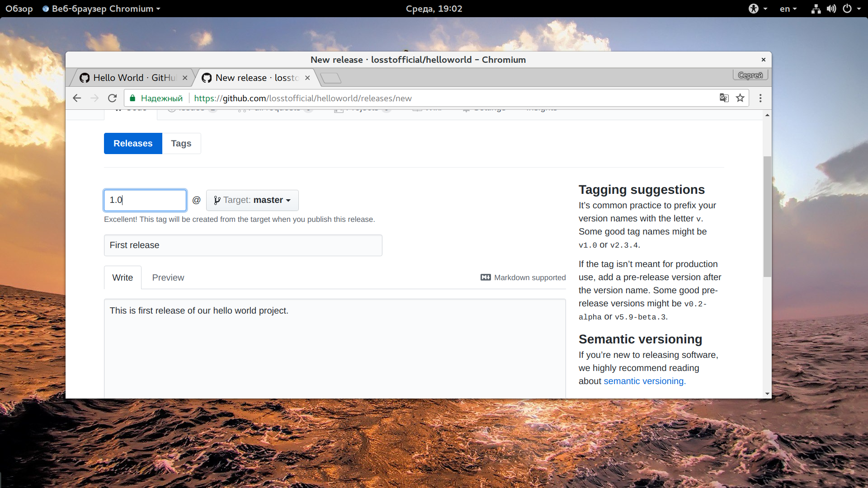This screenshot has width=868, height=488.
Task: Reload the page with the refresh icon
Action: coord(112,98)
